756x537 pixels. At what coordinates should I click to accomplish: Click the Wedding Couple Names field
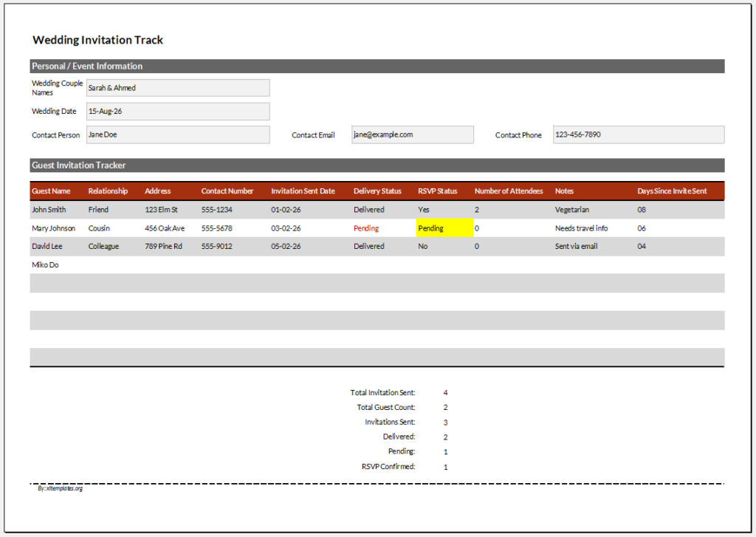point(178,88)
